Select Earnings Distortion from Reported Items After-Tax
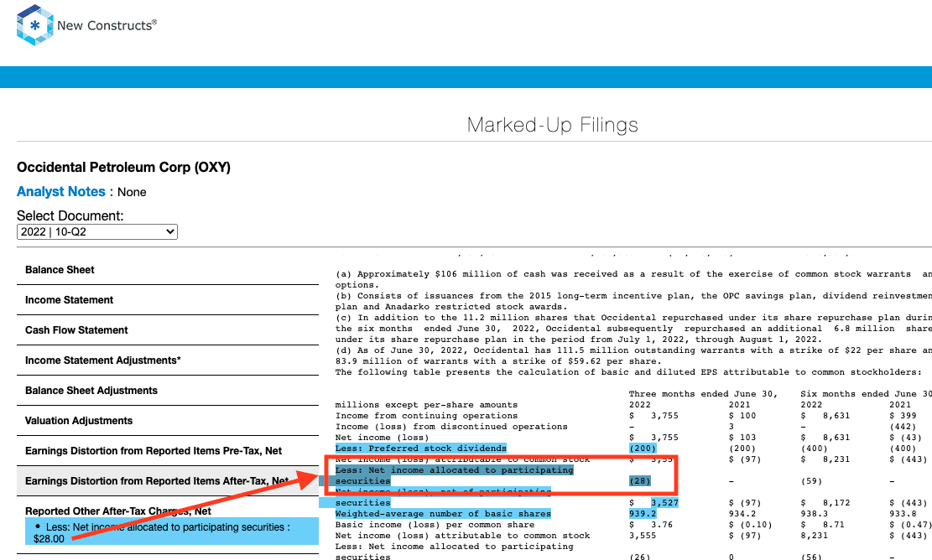The width and height of the screenshot is (932, 560). click(157, 481)
